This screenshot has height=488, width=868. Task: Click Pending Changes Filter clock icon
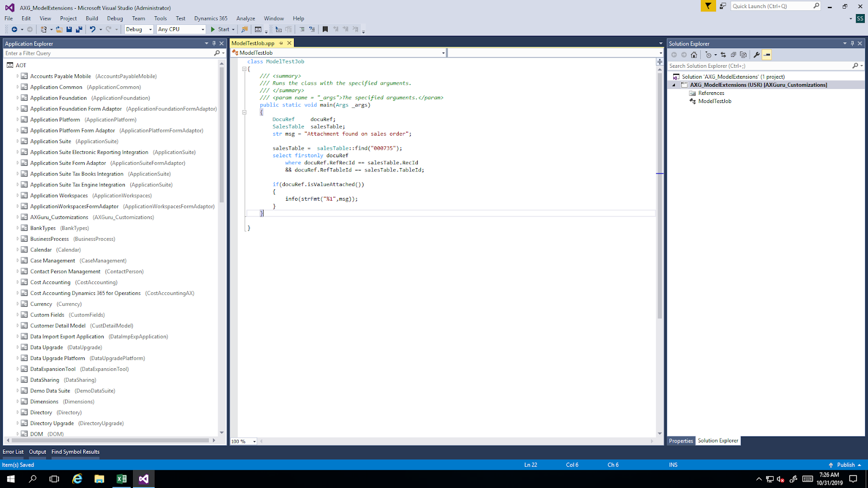point(709,55)
